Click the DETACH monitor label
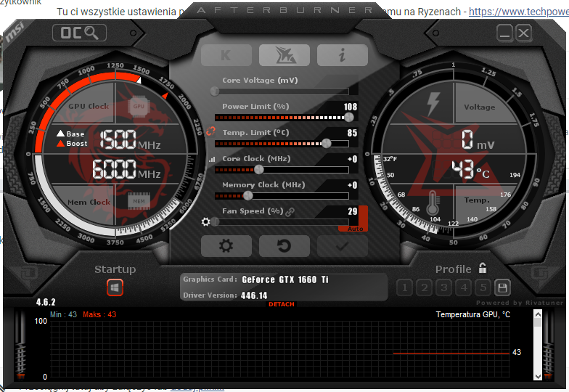 coord(282,304)
